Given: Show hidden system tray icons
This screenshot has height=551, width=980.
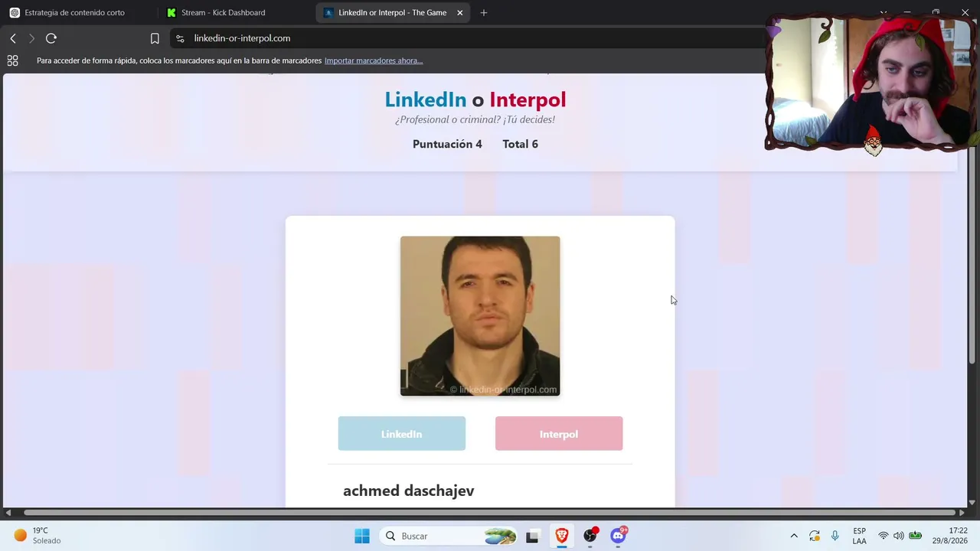Looking at the screenshot, I should [794, 536].
